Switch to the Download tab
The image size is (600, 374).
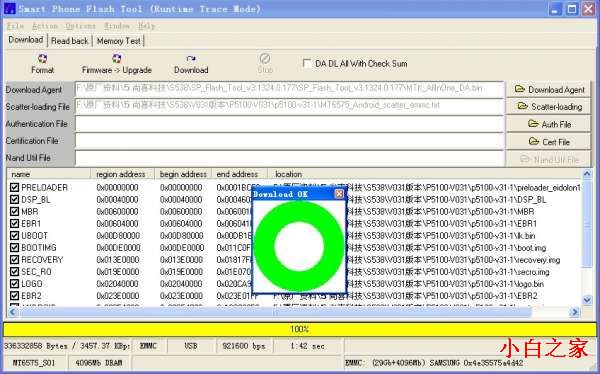click(26, 40)
